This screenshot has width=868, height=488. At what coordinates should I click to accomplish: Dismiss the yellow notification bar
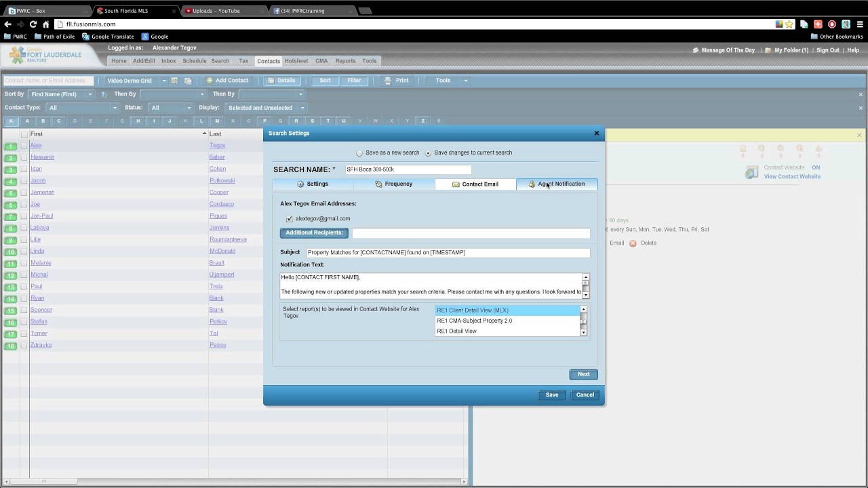[859, 135]
